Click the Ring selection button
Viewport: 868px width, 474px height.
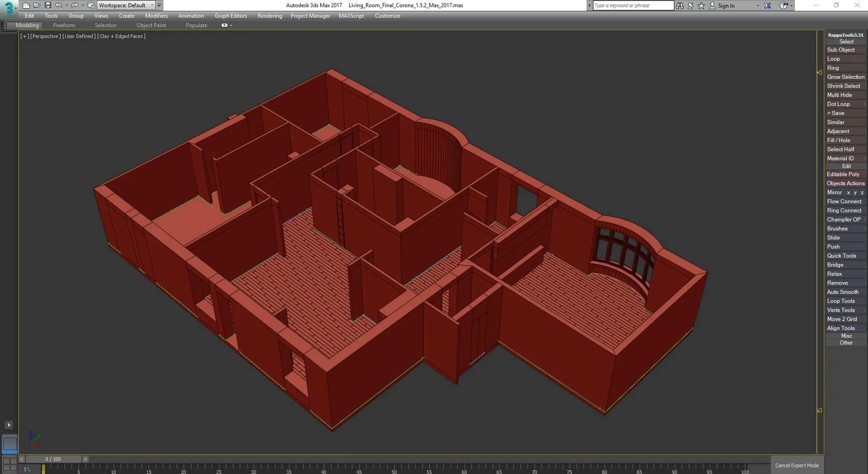846,68
